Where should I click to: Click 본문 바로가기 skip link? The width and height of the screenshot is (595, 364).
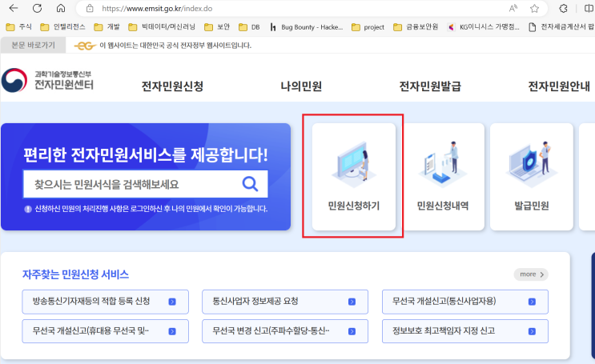point(33,46)
